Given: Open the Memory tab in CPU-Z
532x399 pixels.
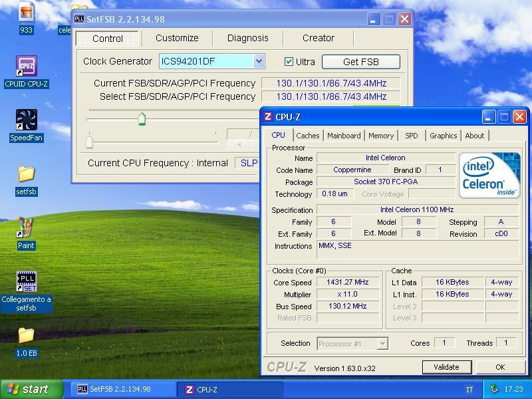Looking at the screenshot, I should tap(381, 136).
